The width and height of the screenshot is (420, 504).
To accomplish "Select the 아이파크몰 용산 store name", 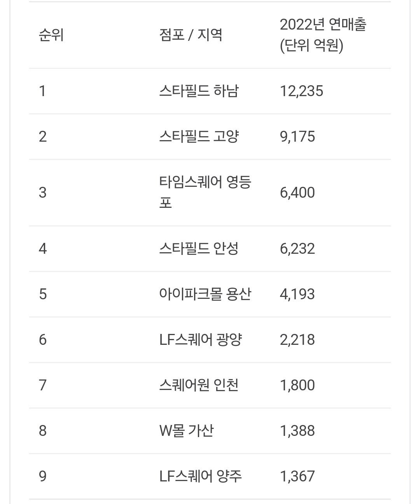I will [205, 294].
